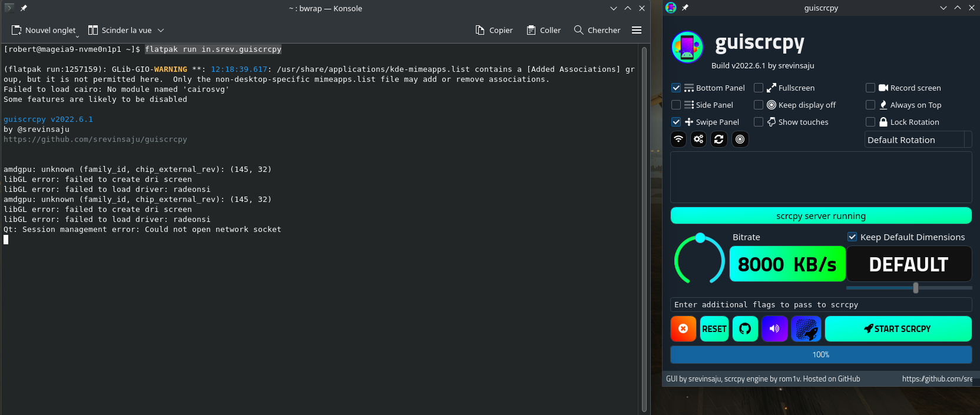Click the 100% progress bar
980x415 pixels.
tap(821, 354)
